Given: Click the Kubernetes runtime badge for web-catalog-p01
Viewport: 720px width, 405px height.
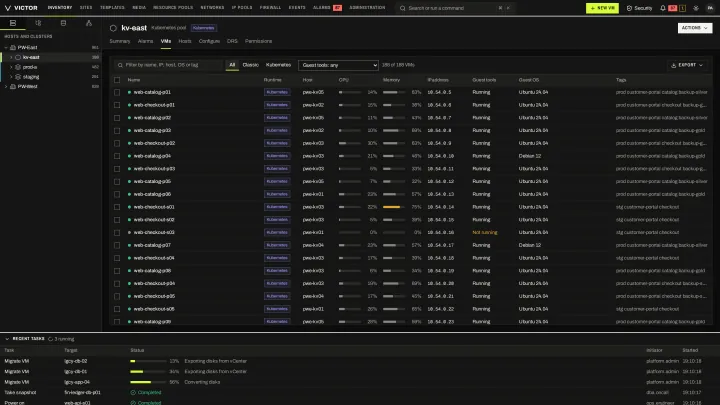Looking at the screenshot, I should [x=277, y=92].
